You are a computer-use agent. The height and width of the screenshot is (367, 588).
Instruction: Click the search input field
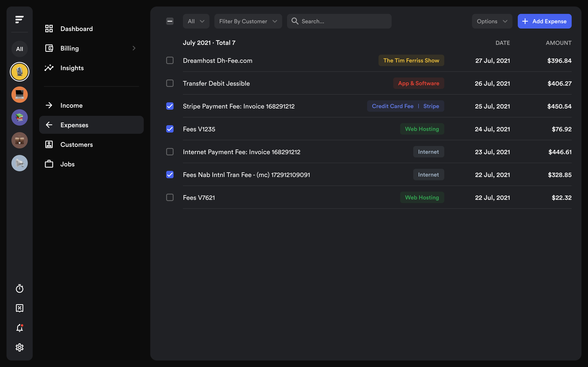pos(339,21)
